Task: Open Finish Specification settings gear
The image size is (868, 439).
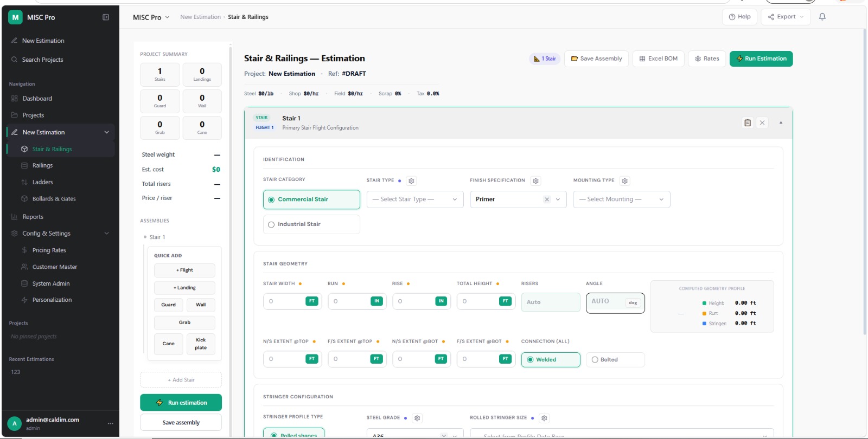Action: coord(535,181)
